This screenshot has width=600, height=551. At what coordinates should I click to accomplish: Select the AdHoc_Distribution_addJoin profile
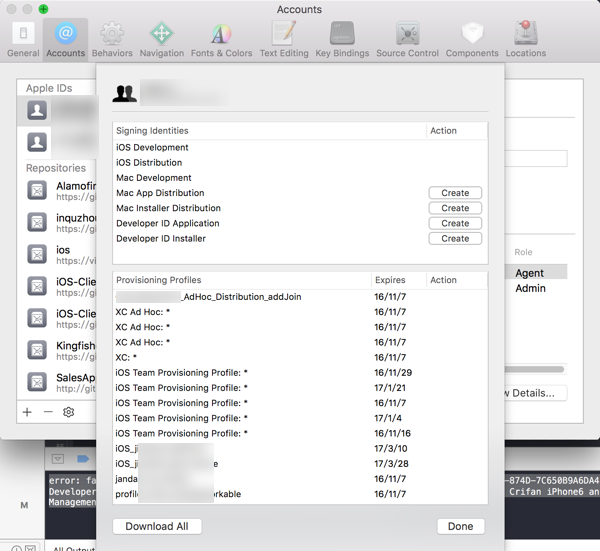[x=300, y=297]
